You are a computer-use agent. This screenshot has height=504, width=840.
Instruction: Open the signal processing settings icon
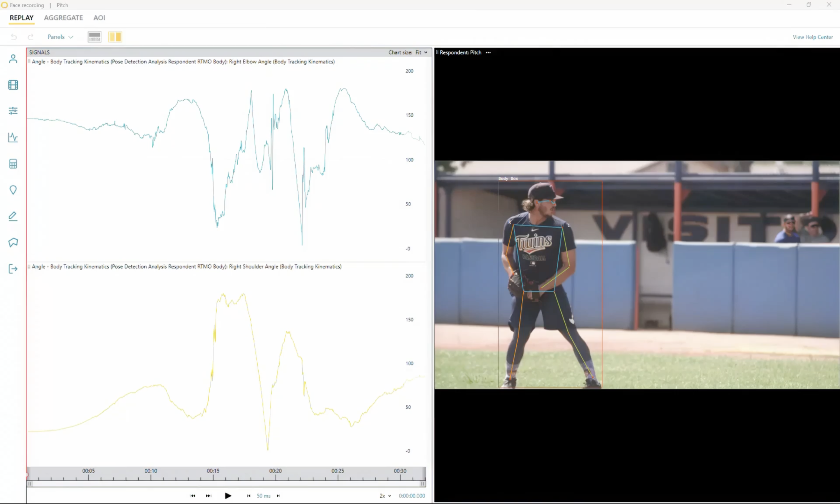(x=13, y=111)
